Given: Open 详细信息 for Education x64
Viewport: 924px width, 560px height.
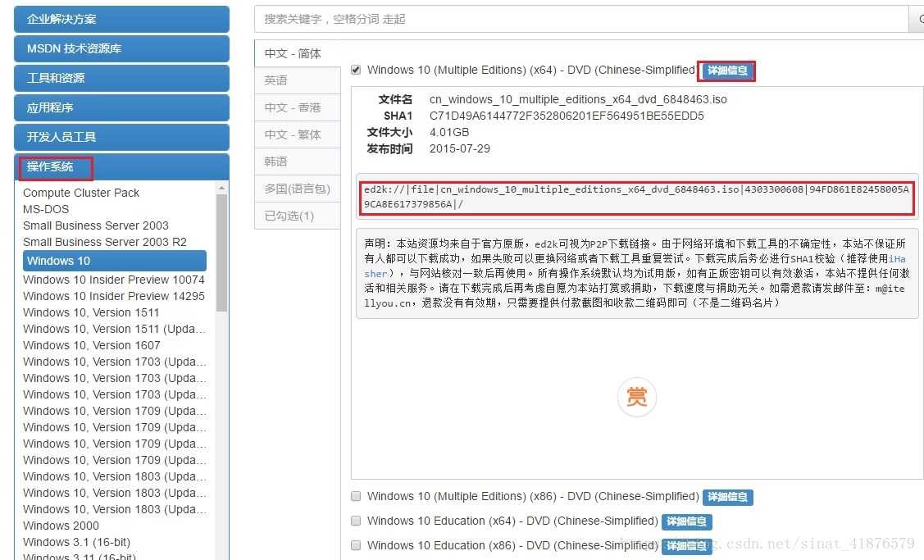Looking at the screenshot, I should click(x=686, y=521).
